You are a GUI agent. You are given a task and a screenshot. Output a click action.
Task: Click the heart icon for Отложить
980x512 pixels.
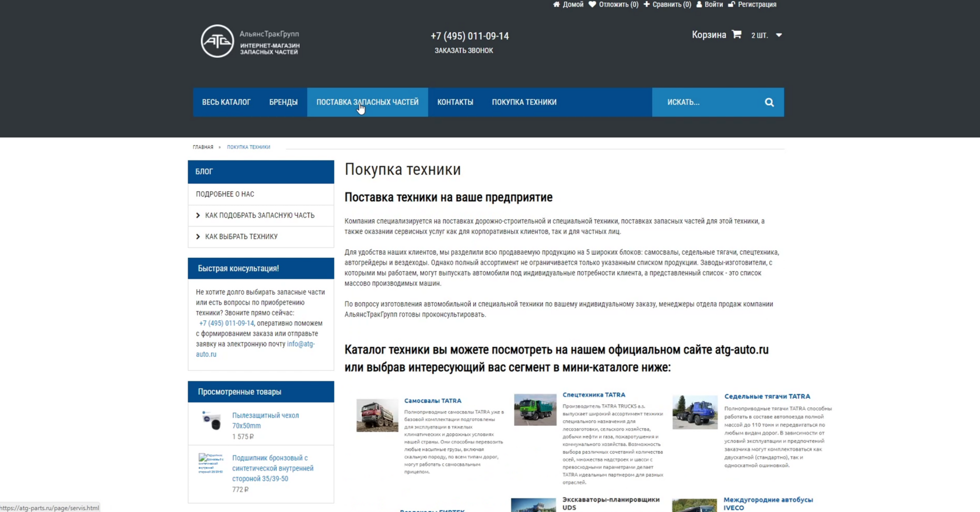(x=592, y=4)
